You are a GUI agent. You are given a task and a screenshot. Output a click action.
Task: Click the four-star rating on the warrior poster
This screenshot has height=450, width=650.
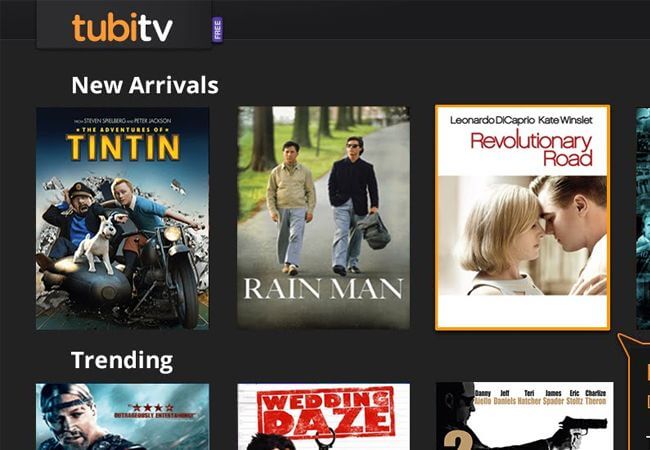151,407
